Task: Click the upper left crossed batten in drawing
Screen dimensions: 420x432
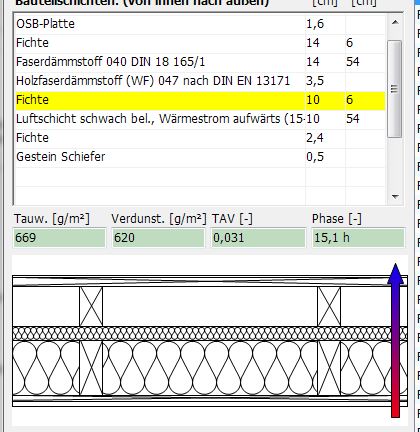Action: [x=91, y=306]
